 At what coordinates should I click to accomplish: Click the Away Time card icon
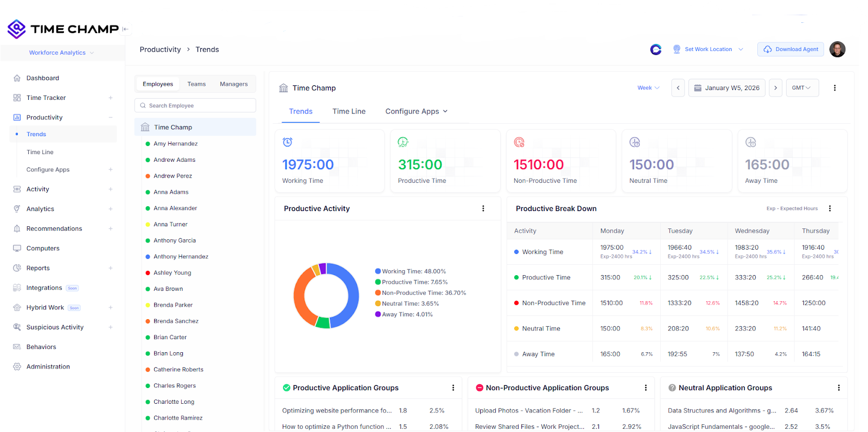point(751,142)
